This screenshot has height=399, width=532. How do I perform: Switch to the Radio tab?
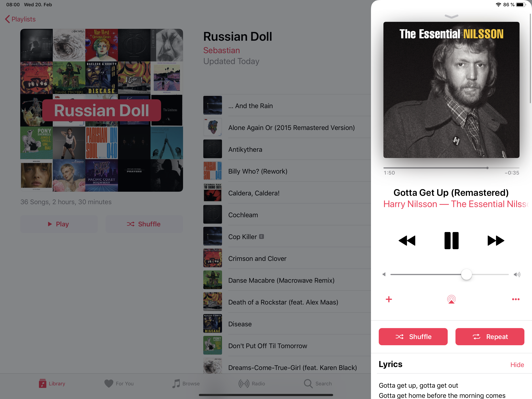[252, 383]
